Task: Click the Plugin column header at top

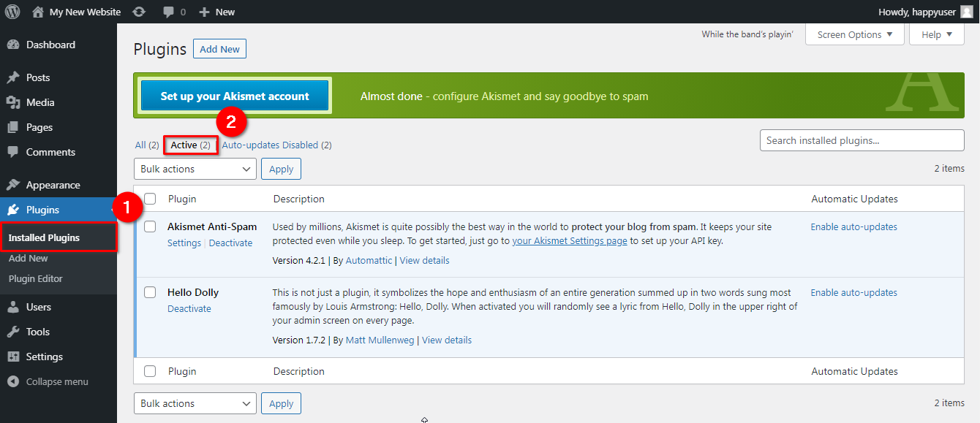Action: [182, 199]
